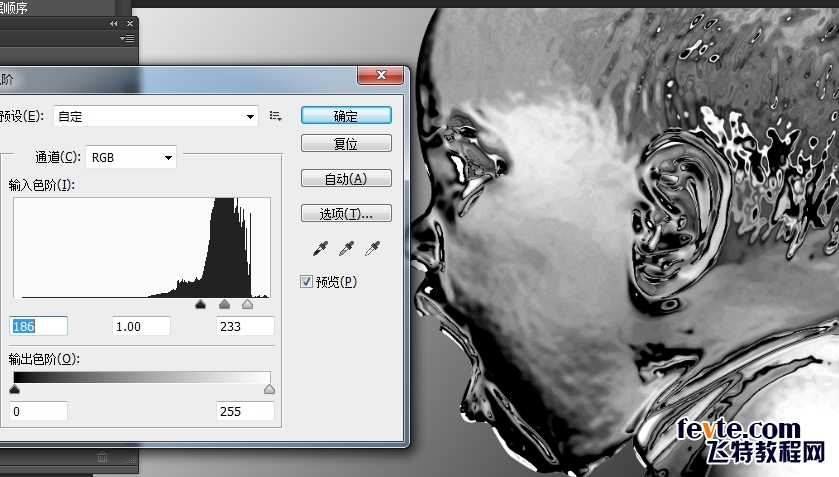Click the trash icon in background panel
This screenshot has width=839, height=477.
[102, 457]
